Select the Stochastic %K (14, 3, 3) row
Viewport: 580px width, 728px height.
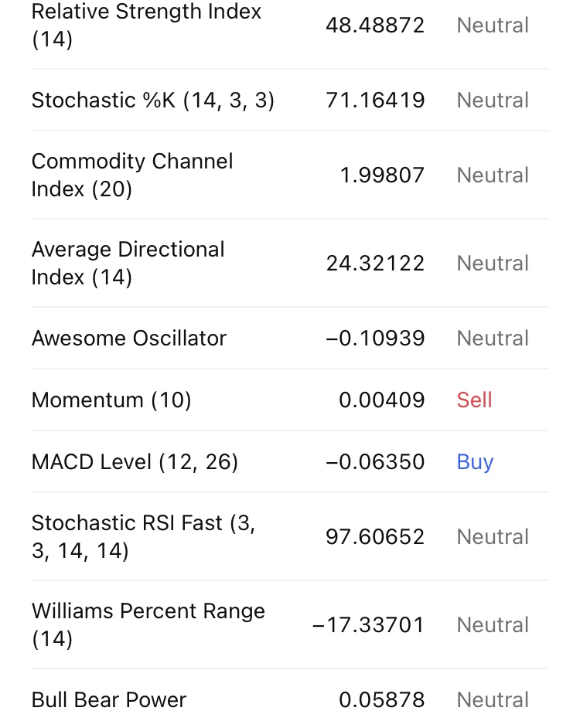tap(153, 100)
